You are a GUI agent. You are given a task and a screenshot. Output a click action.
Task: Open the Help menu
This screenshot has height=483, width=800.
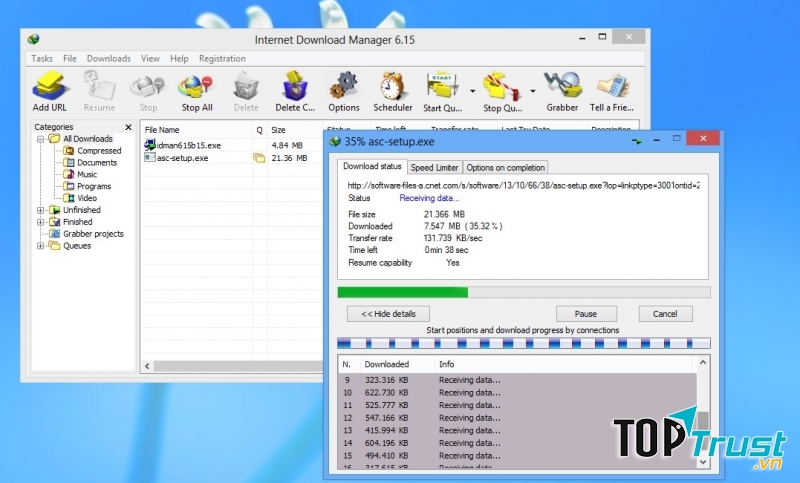point(179,59)
